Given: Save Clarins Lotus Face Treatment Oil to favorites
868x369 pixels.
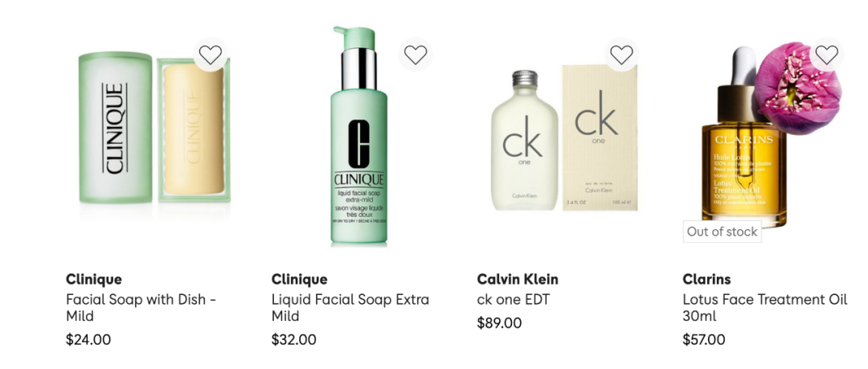Looking at the screenshot, I should [826, 55].
